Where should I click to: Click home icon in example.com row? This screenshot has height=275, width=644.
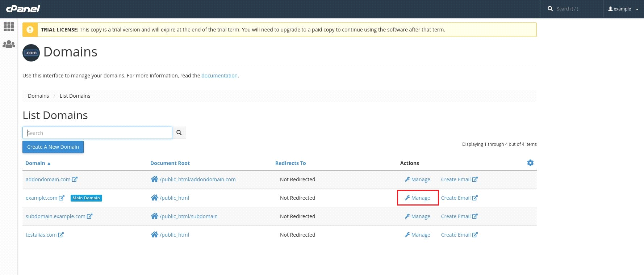click(154, 198)
